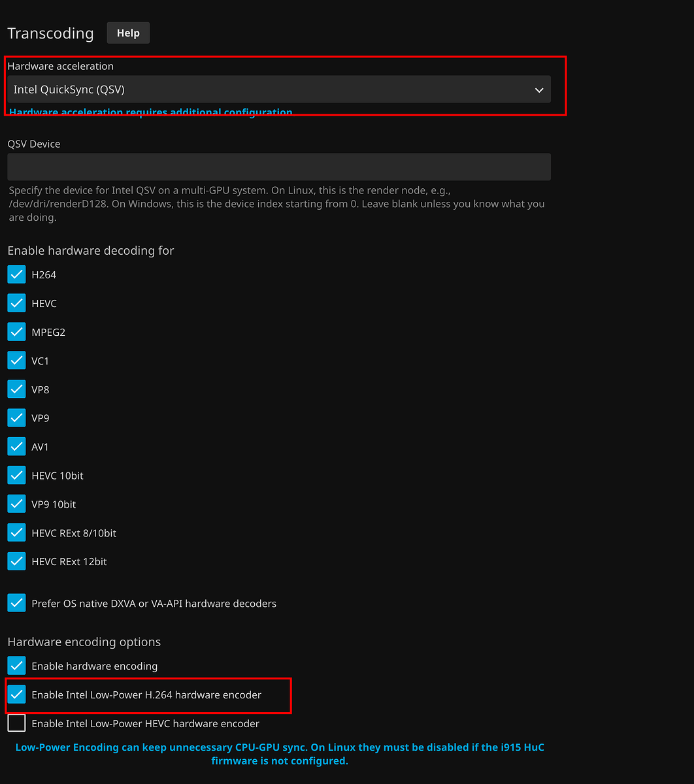Toggle HEVC RExt 8/10bit checkbox
This screenshot has width=694, height=784.
17,533
